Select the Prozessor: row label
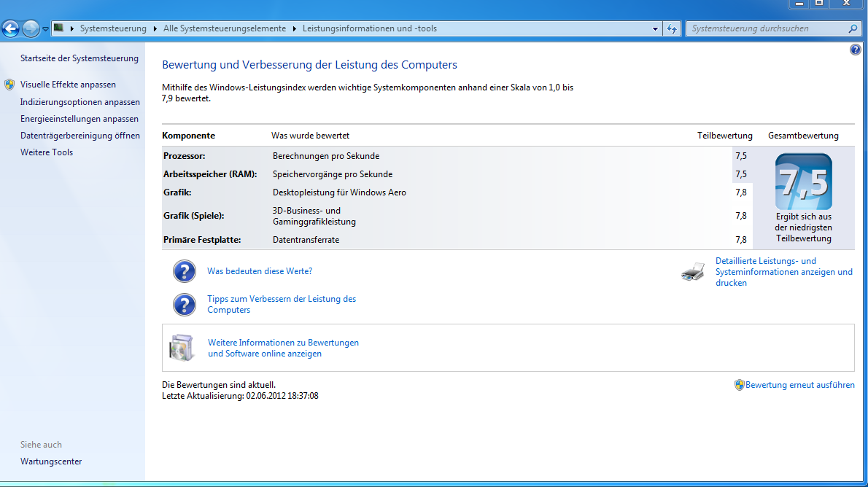Image resolution: width=868 pixels, height=487 pixels. coord(185,156)
